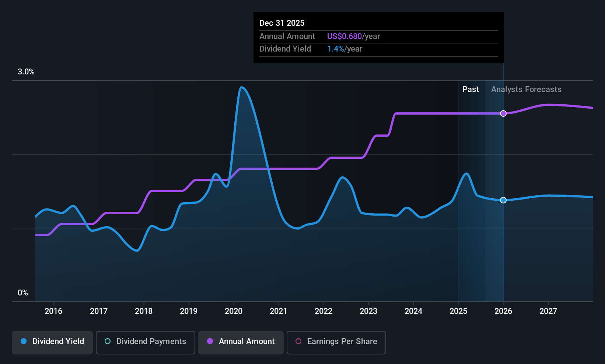Select the Analysts Forecasts label
Screen dimensions: 605x364
(526, 89)
